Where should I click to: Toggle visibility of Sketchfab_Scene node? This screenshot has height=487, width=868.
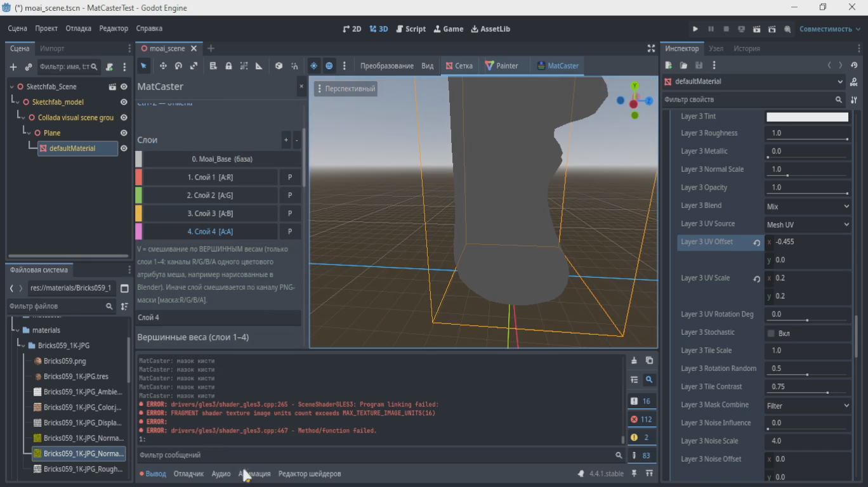click(124, 87)
